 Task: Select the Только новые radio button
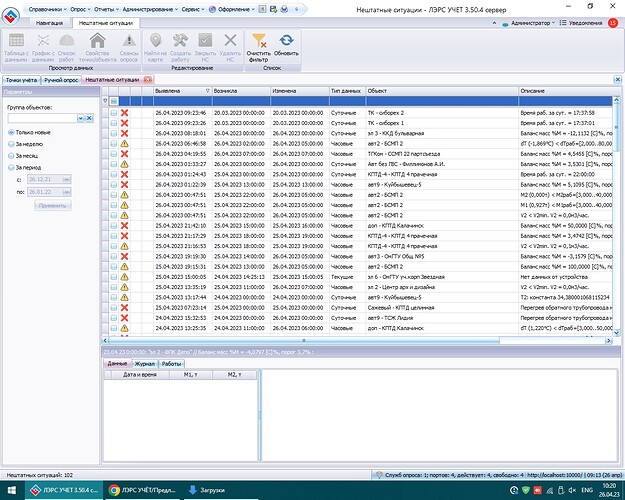click(x=11, y=132)
